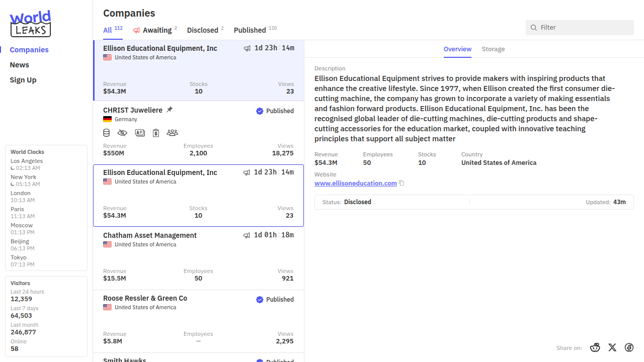Viewport: 644px width, 362px height.
Task: Switch to the Storage tab
Action: 493,49
